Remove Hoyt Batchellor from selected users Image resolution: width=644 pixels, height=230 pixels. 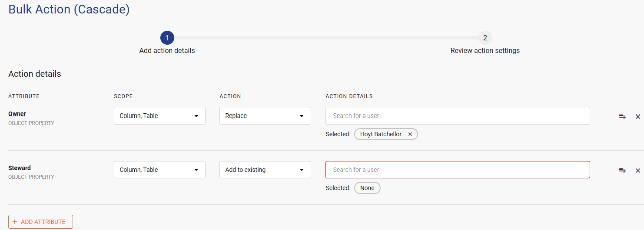[410, 135]
